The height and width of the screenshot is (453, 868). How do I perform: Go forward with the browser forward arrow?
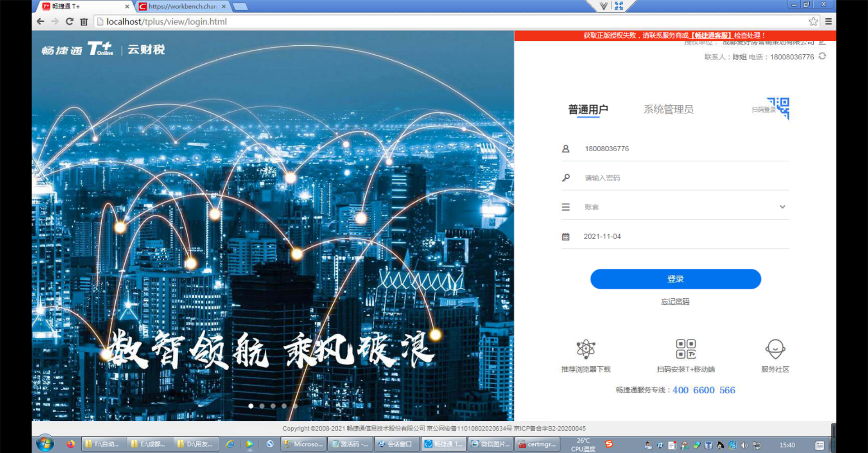[x=55, y=21]
